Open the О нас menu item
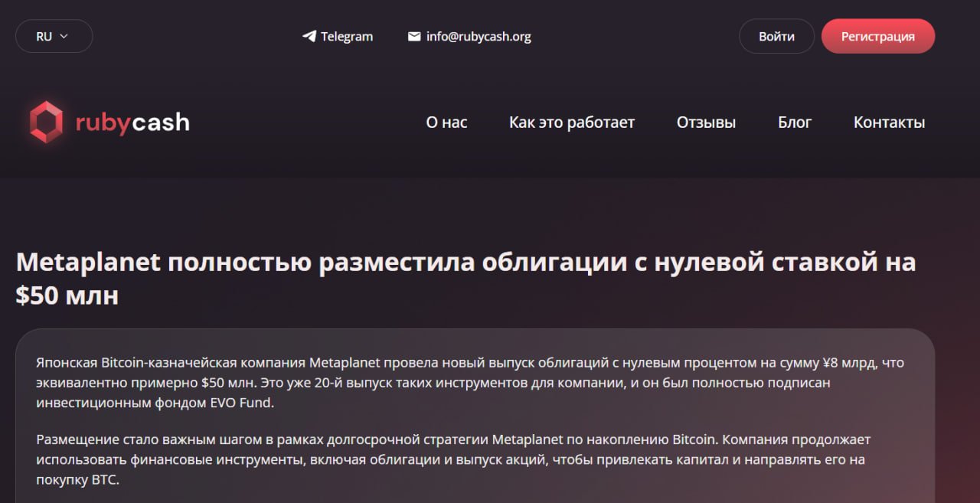The image size is (980, 503). coord(446,122)
